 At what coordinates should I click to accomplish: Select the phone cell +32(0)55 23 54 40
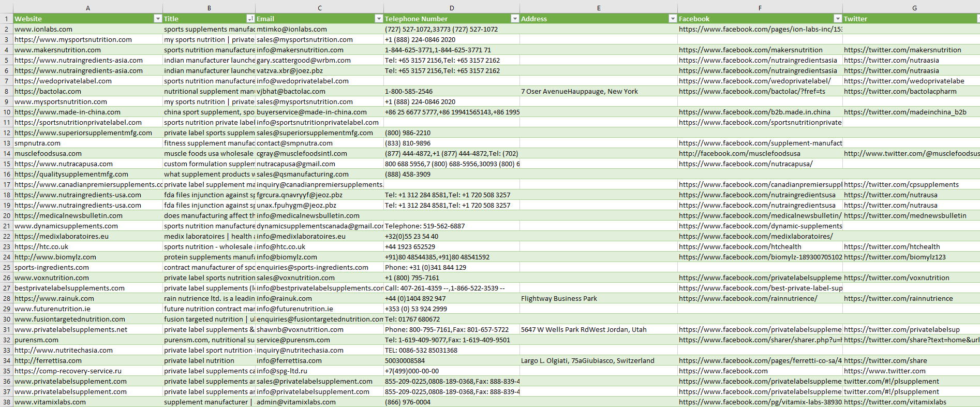coord(452,236)
